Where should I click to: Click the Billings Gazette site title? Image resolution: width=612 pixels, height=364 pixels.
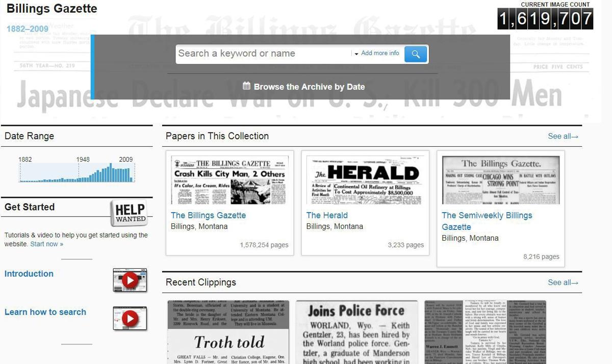click(x=51, y=9)
